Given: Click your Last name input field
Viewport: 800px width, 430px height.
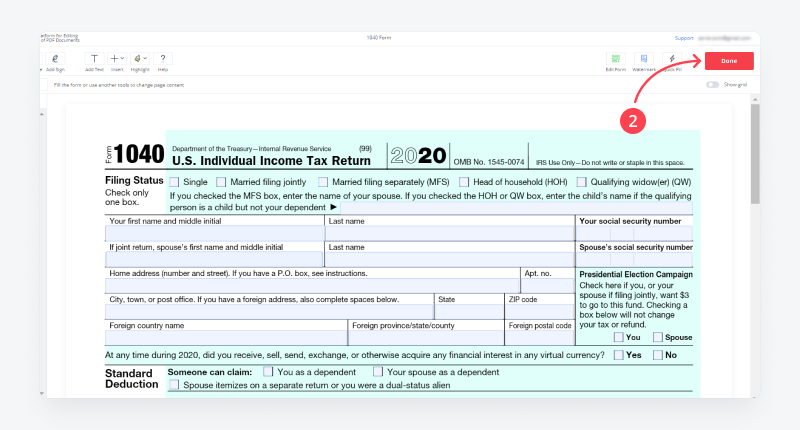Looking at the screenshot, I should pos(449,234).
